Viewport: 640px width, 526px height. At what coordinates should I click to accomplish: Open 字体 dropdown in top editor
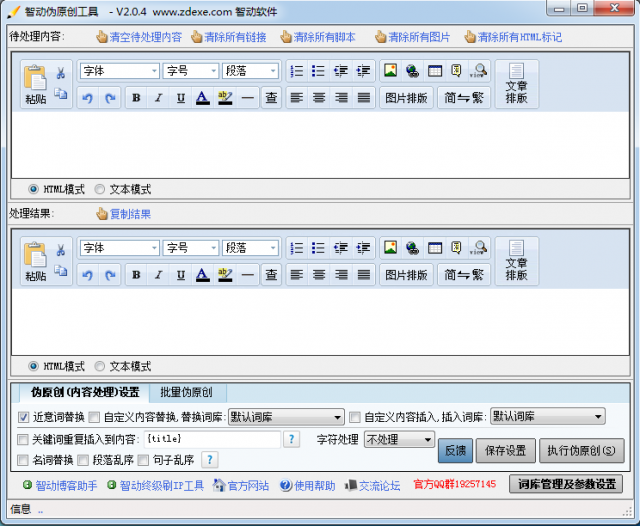coord(119,71)
